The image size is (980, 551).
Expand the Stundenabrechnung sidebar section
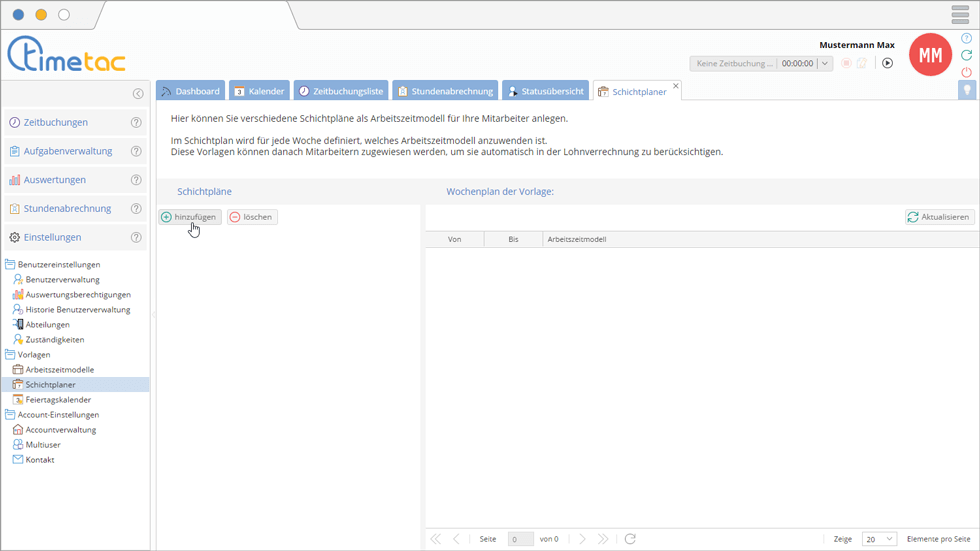pos(67,209)
